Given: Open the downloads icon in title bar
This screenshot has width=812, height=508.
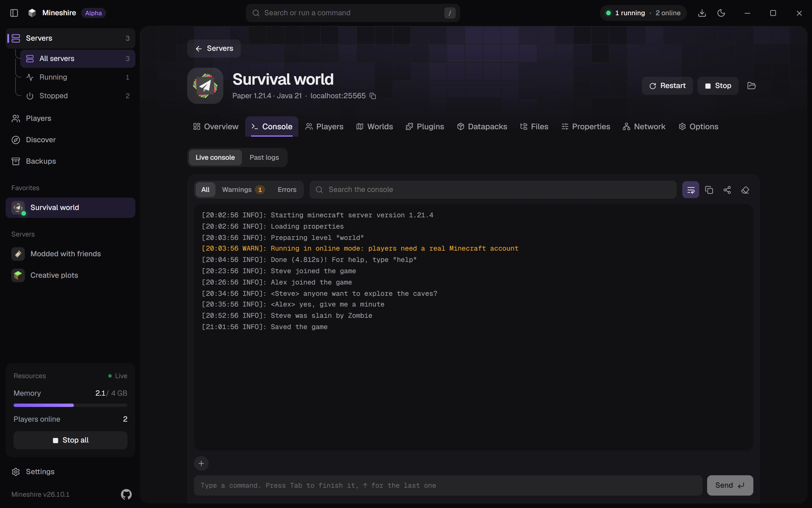Looking at the screenshot, I should pyautogui.click(x=702, y=13).
